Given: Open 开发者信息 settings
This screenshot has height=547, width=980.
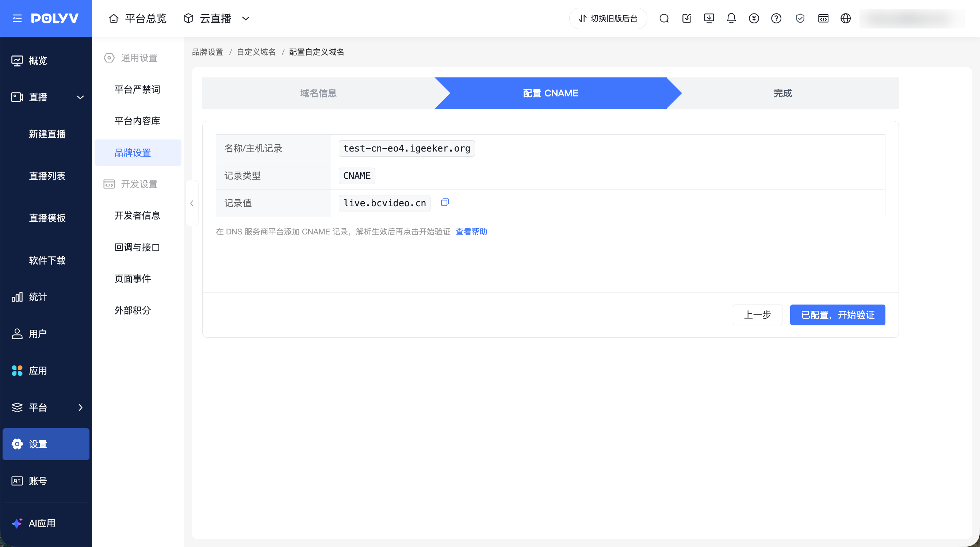Looking at the screenshot, I should tap(138, 215).
